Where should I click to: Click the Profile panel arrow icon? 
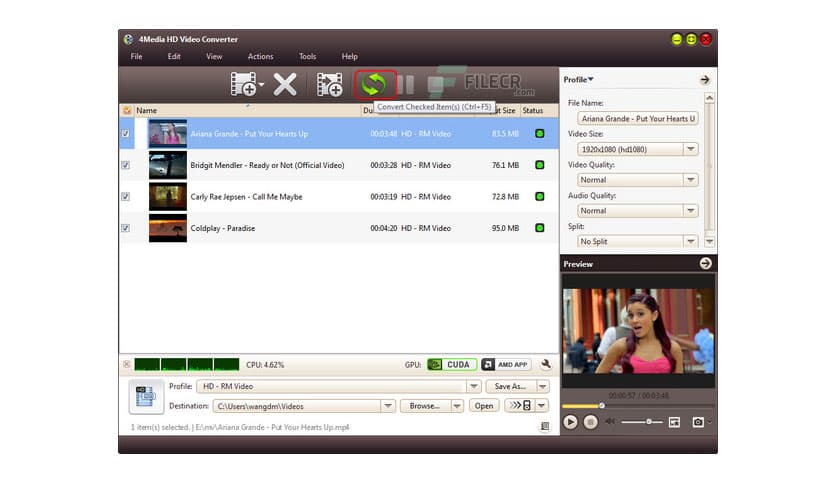(x=705, y=79)
